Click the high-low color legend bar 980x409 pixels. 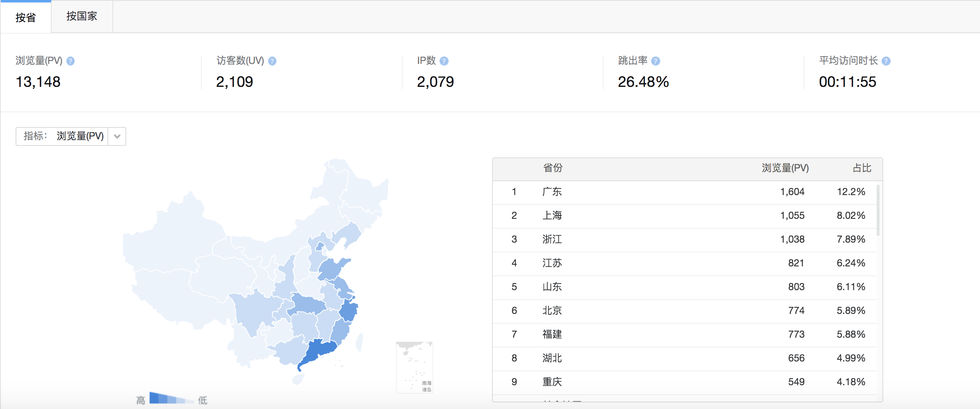pyautogui.click(x=171, y=398)
